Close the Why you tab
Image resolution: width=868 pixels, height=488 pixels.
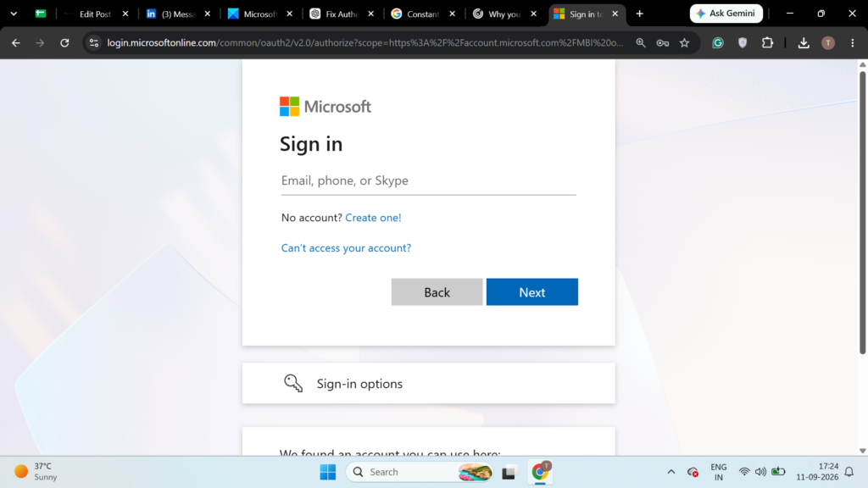(x=534, y=14)
